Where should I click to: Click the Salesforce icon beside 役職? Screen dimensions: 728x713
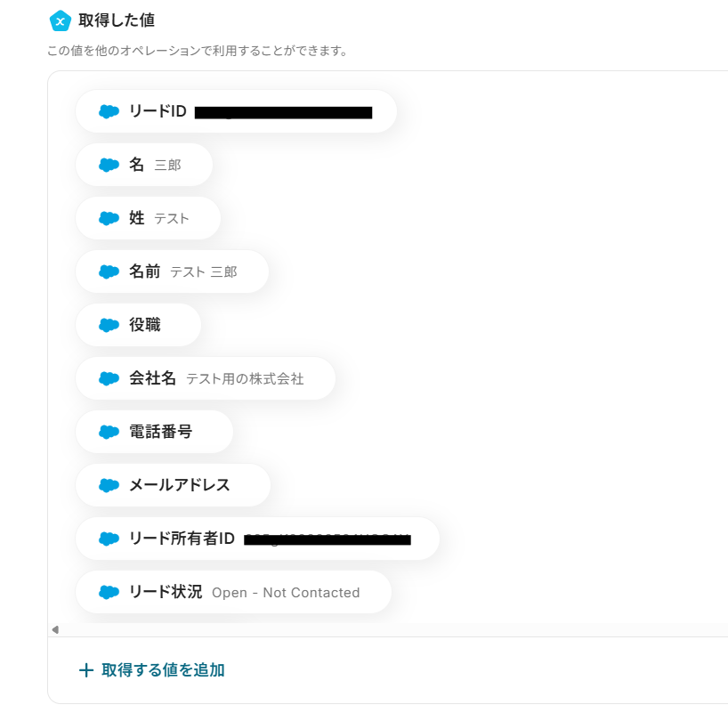[109, 325]
